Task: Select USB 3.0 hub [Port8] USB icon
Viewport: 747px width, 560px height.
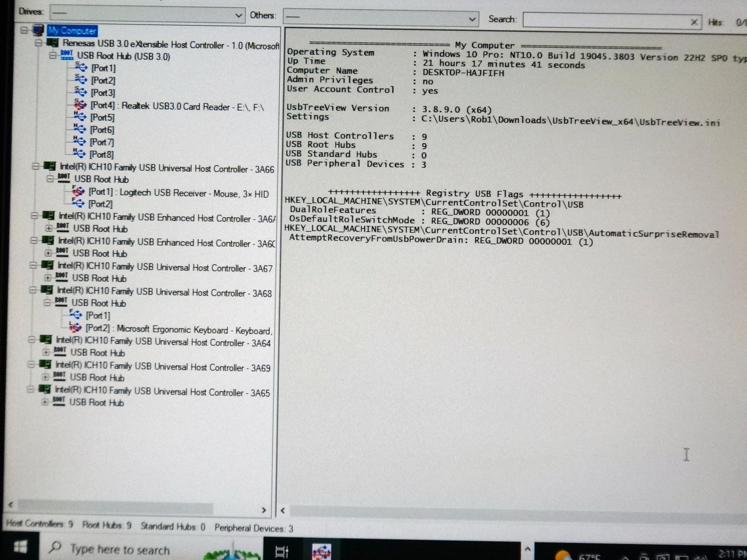Action: (x=79, y=153)
